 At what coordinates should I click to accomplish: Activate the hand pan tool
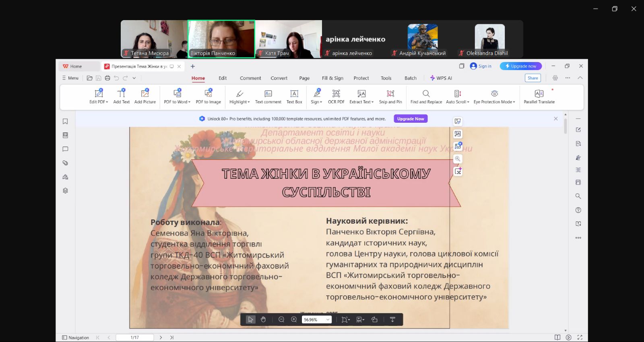[x=263, y=319]
